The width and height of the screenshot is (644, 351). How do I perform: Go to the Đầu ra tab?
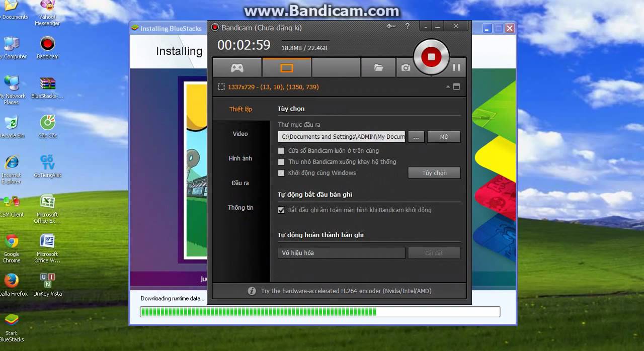click(x=240, y=183)
